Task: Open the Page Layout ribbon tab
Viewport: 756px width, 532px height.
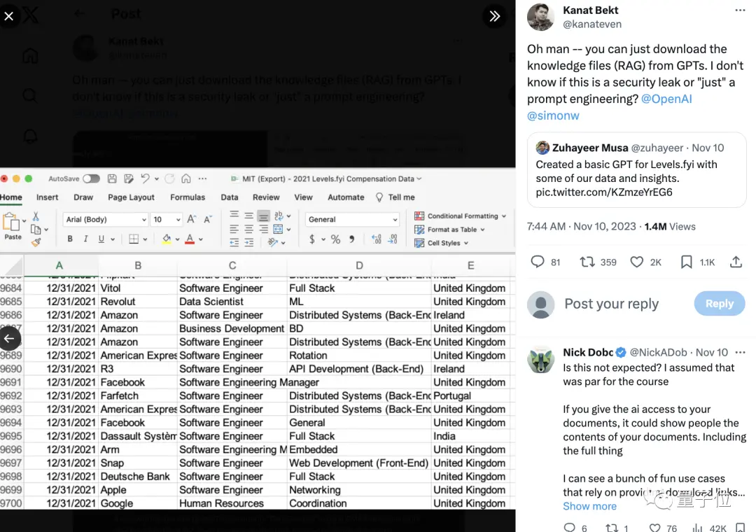Action: click(x=131, y=197)
